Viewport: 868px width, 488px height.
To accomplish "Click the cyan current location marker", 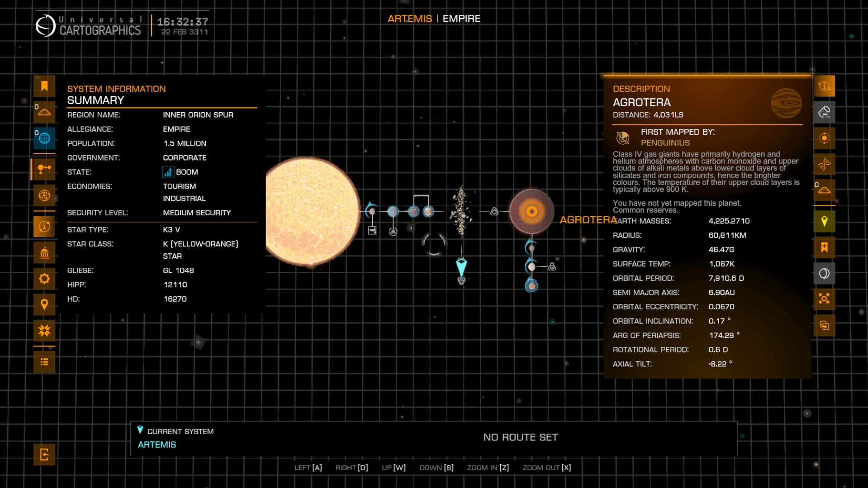I will (x=461, y=267).
